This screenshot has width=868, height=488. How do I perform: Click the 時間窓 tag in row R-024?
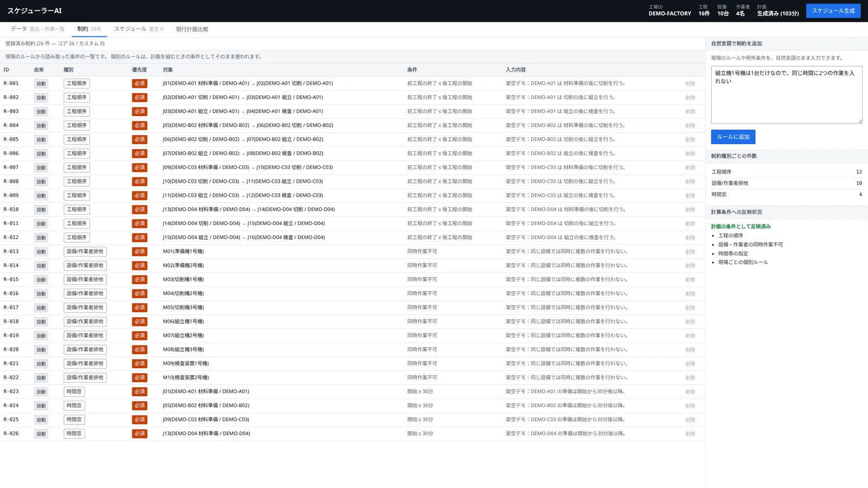pyautogui.click(x=74, y=406)
